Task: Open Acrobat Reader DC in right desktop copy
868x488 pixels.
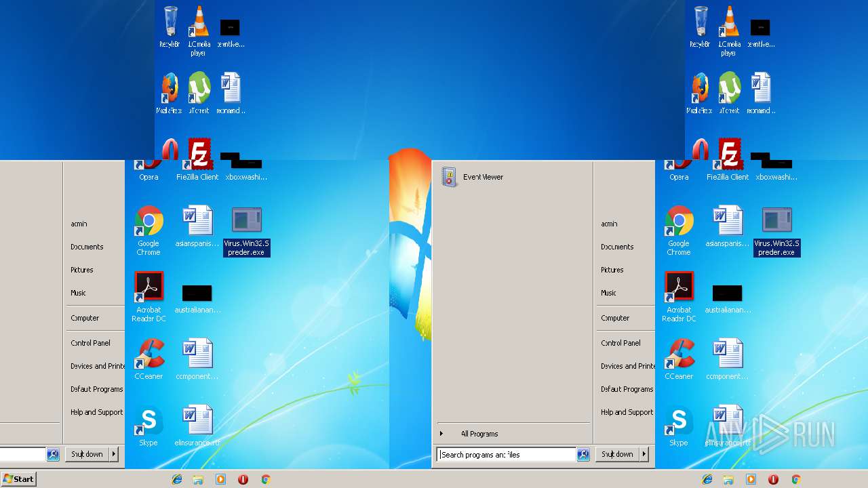Action: click(x=679, y=297)
